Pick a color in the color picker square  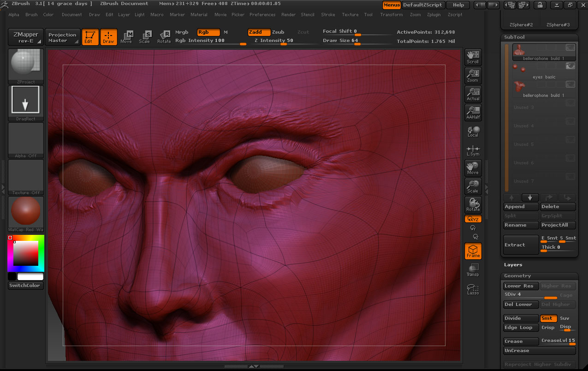pyautogui.click(x=26, y=253)
